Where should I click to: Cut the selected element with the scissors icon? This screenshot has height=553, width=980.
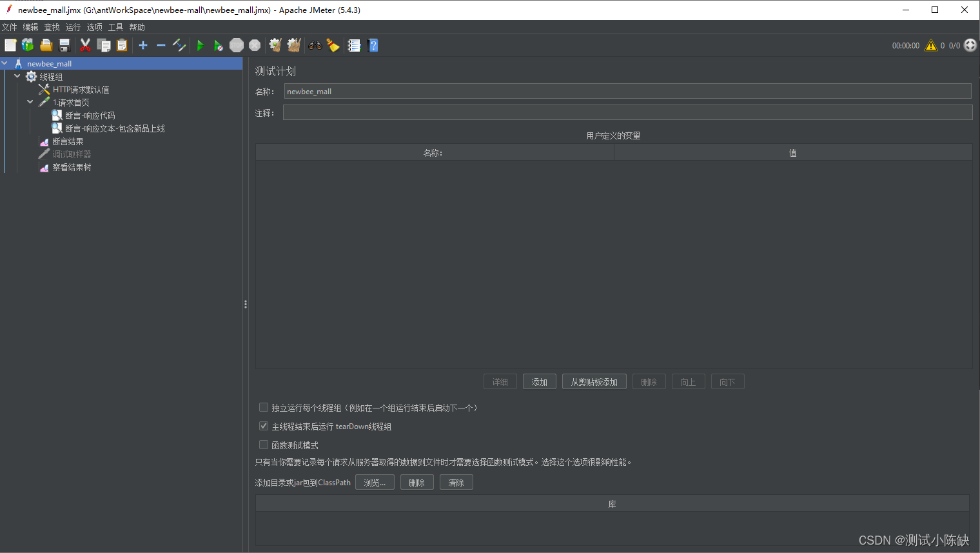pos(85,45)
